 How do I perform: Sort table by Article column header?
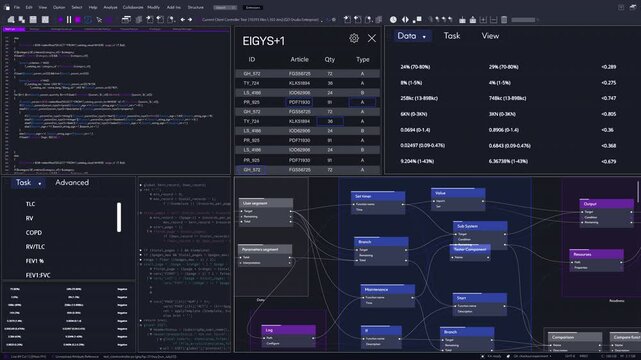click(x=299, y=59)
